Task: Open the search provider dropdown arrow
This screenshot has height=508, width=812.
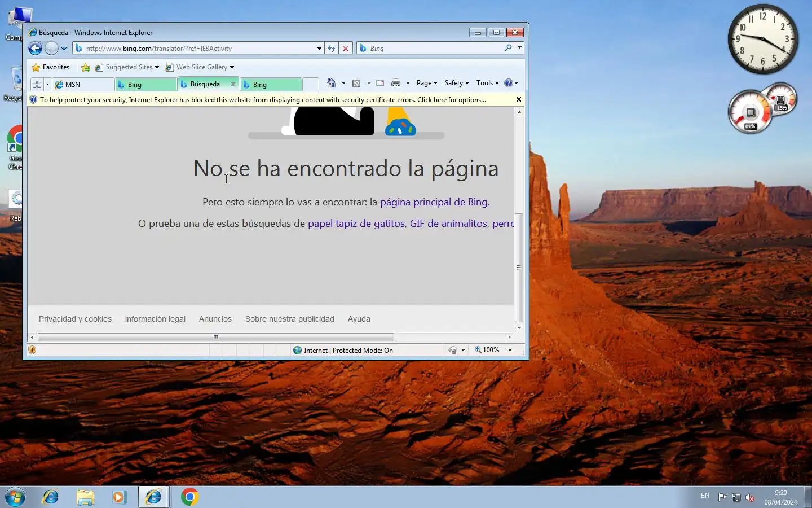Action: [x=519, y=48]
